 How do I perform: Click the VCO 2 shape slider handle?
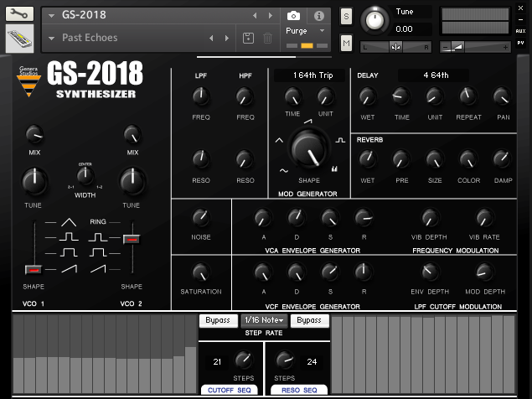[x=132, y=239]
